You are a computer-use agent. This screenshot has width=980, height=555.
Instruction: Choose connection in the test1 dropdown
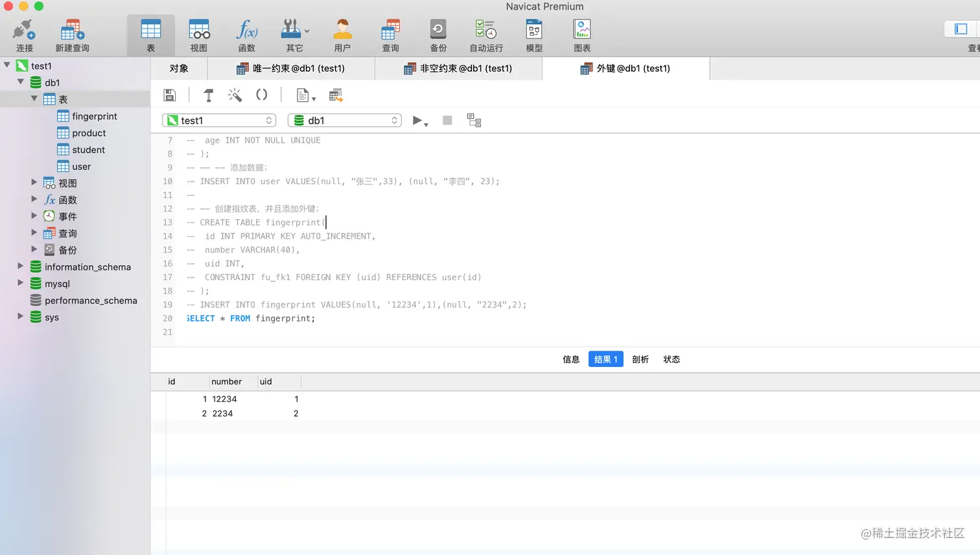coord(219,121)
